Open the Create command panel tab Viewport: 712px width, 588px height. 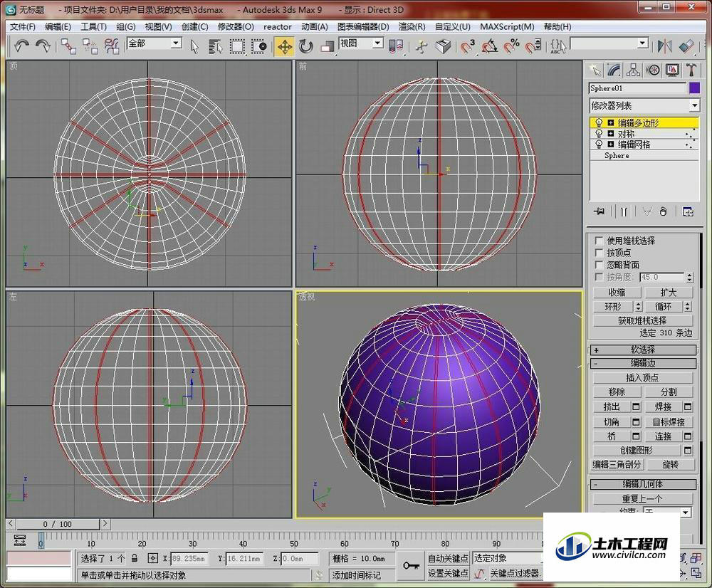[595, 70]
